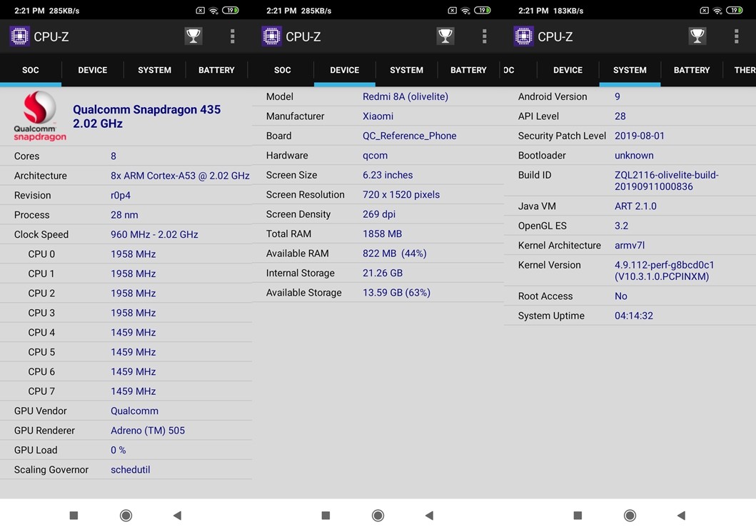
Task: Select the active DEVICE tab in middle panel
Action: click(345, 71)
